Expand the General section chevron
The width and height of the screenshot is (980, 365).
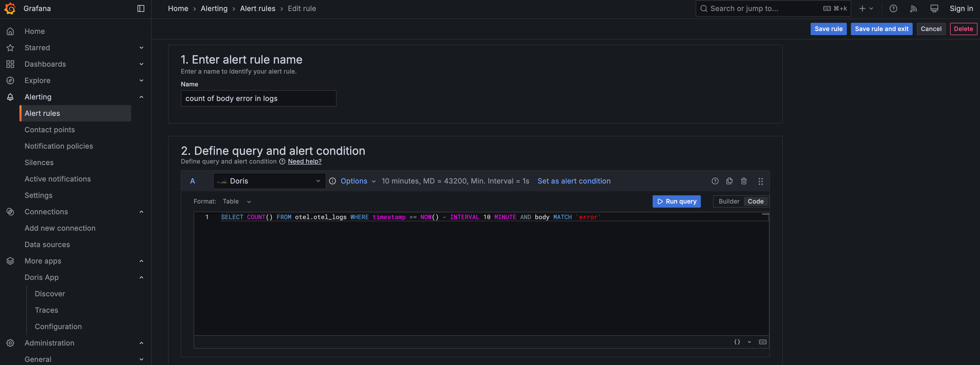click(x=142, y=359)
